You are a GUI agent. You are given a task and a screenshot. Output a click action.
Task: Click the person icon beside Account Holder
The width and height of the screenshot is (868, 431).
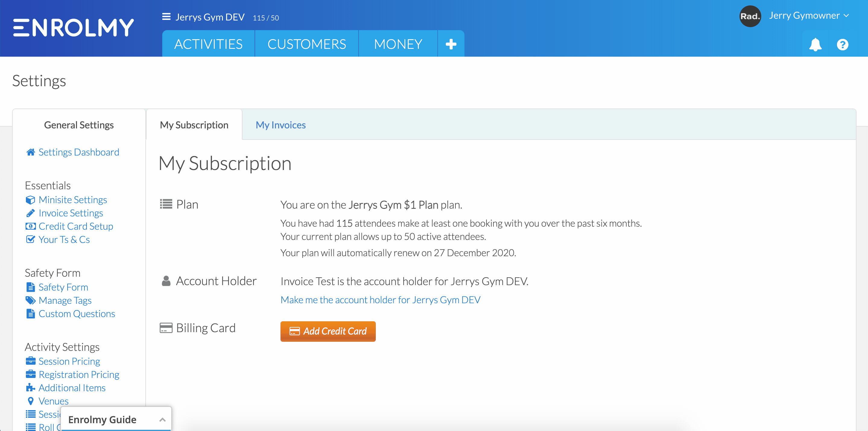tap(166, 281)
